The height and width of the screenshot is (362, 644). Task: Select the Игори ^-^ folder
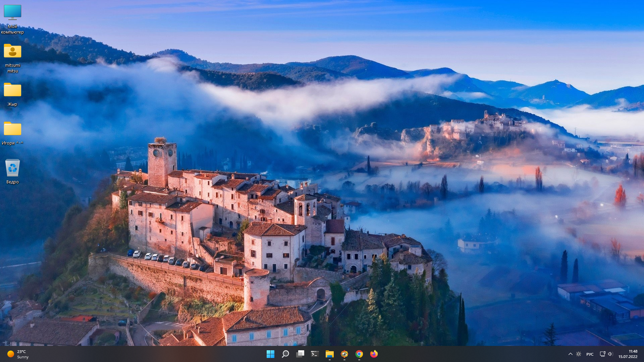pyautogui.click(x=12, y=133)
